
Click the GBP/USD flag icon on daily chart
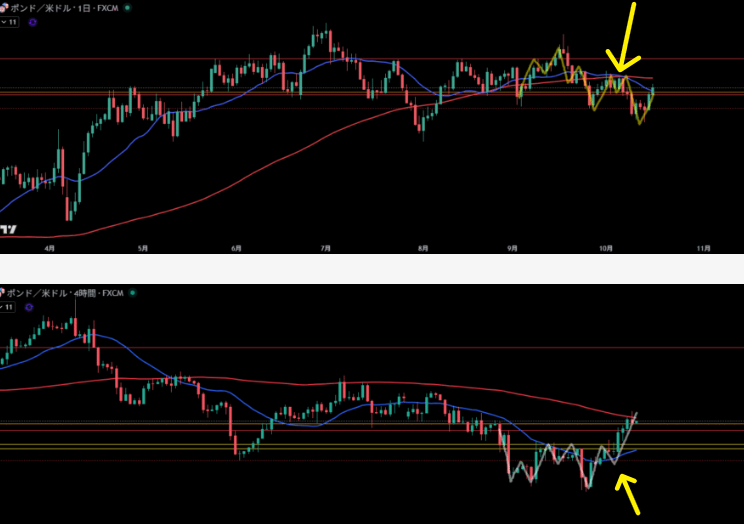pyautogui.click(x=4, y=6)
